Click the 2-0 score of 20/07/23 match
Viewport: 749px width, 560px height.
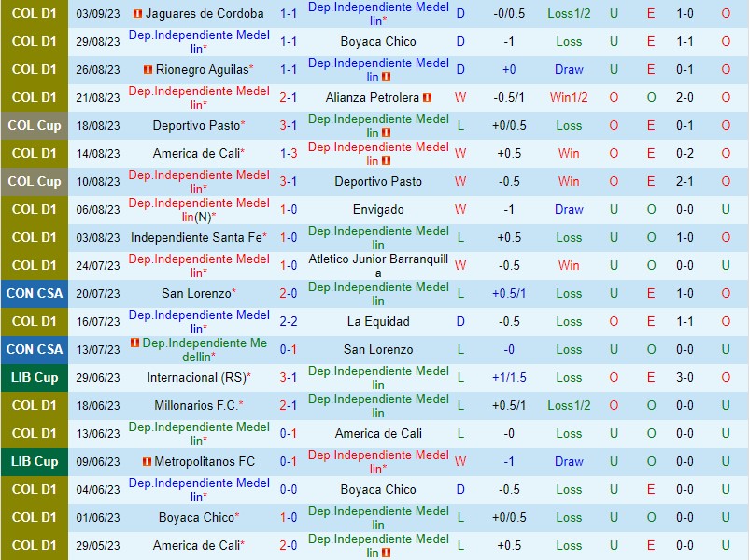tap(288, 294)
